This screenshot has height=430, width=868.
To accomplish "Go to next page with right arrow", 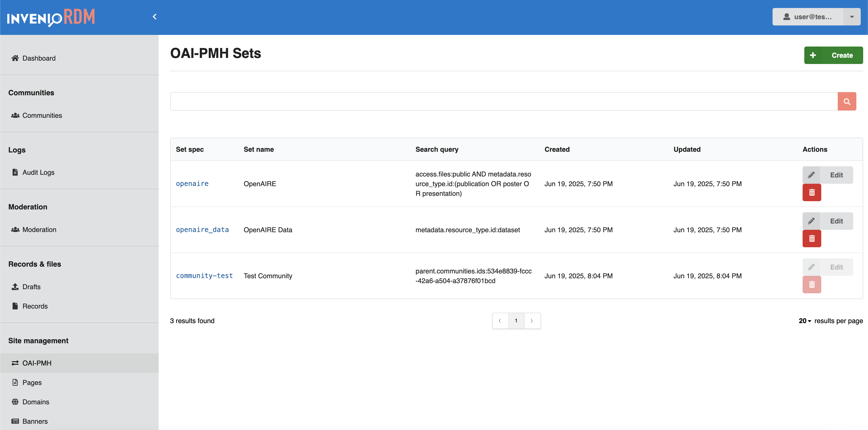I will (x=532, y=321).
